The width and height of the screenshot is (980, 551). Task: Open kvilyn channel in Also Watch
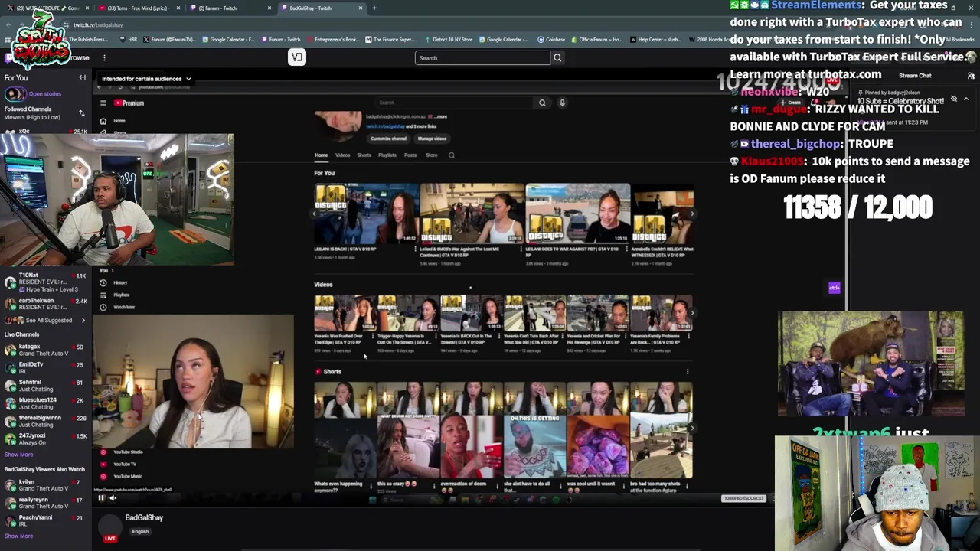[46, 485]
